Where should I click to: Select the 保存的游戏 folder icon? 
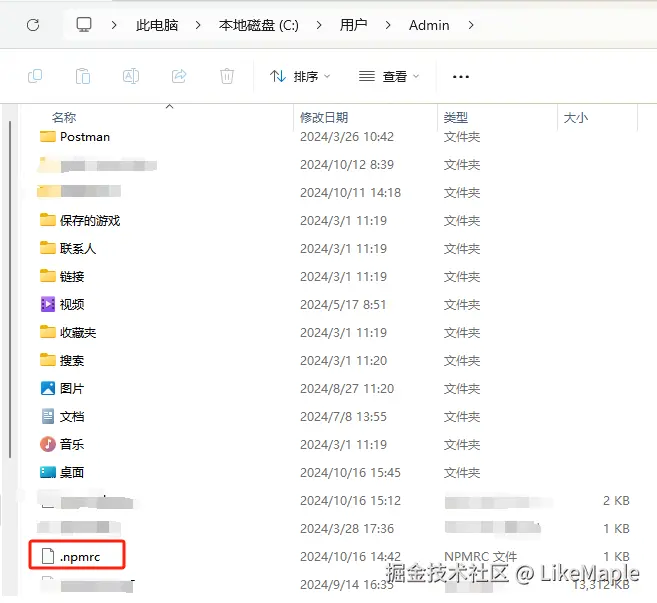48,220
